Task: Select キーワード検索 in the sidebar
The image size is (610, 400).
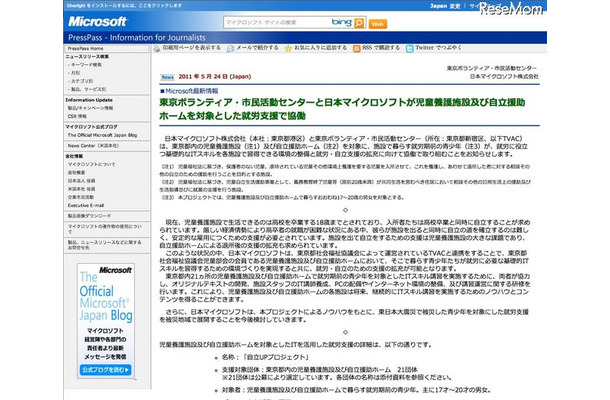Action: click(x=86, y=65)
